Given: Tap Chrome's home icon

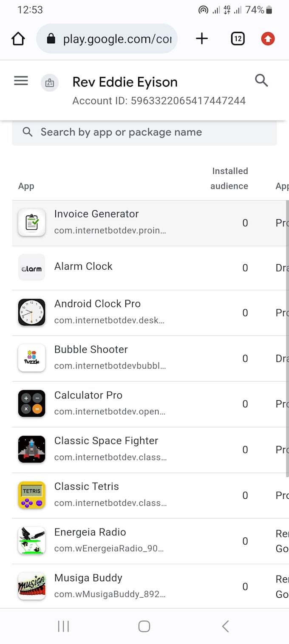Looking at the screenshot, I should (18, 38).
